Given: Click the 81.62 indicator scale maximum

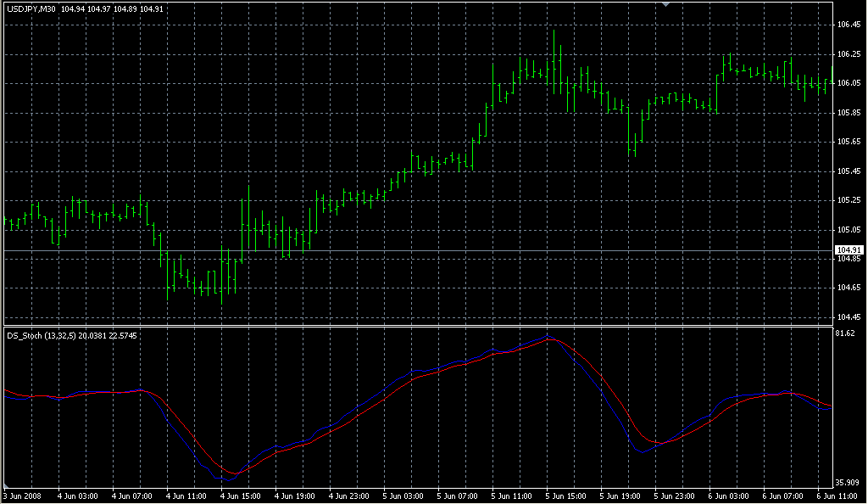Looking at the screenshot, I should (844, 334).
